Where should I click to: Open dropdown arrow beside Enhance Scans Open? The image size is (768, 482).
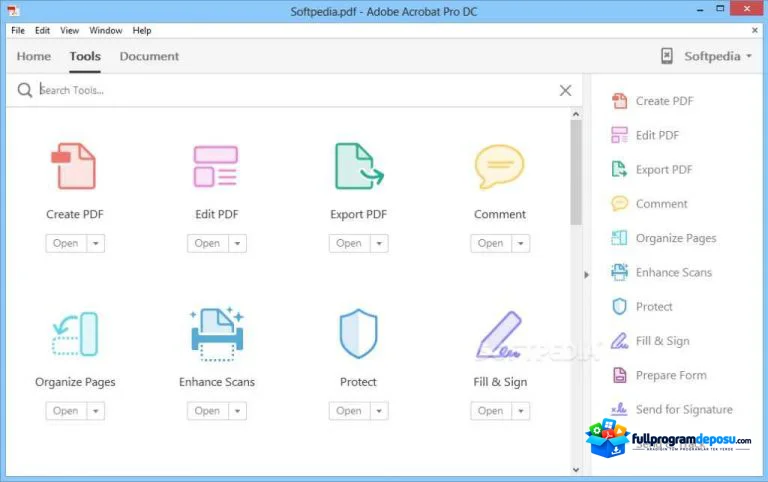[238, 411]
